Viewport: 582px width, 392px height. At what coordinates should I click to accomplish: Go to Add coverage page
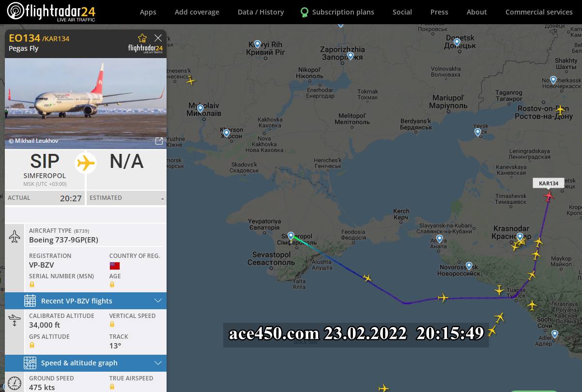click(197, 12)
